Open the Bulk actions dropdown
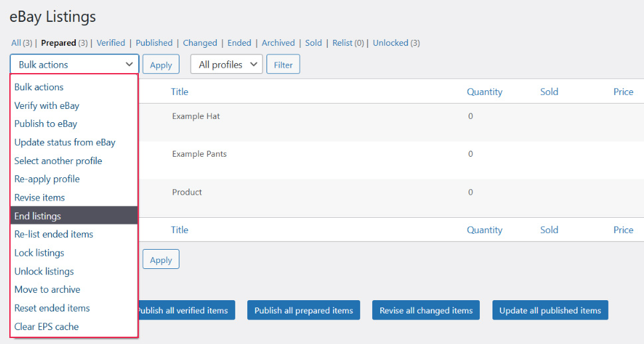The image size is (644, 344). tap(74, 64)
